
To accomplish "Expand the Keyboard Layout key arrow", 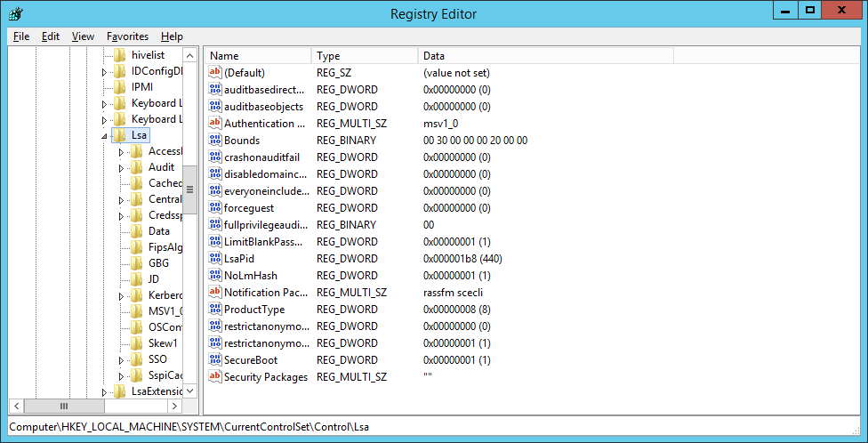I will [104, 103].
